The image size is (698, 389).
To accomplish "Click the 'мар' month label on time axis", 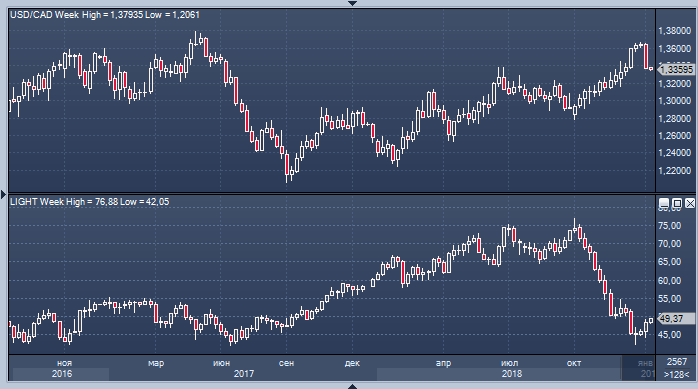I will [156, 363].
